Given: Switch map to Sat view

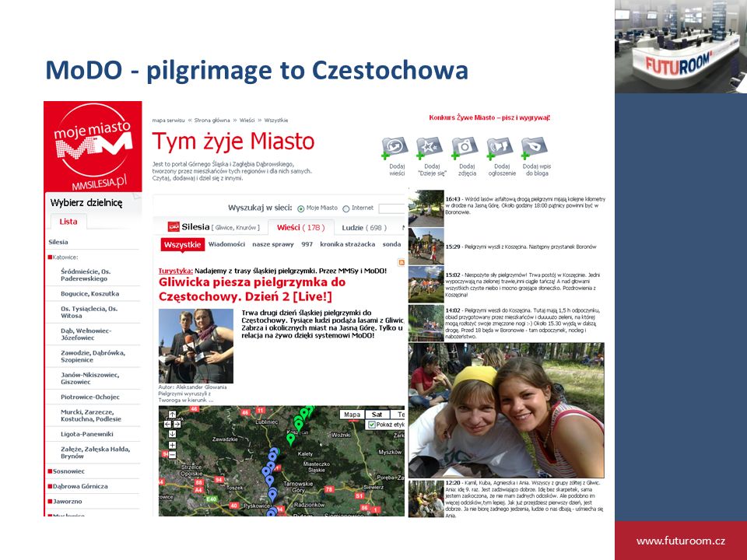Looking at the screenshot, I should coord(377,415).
